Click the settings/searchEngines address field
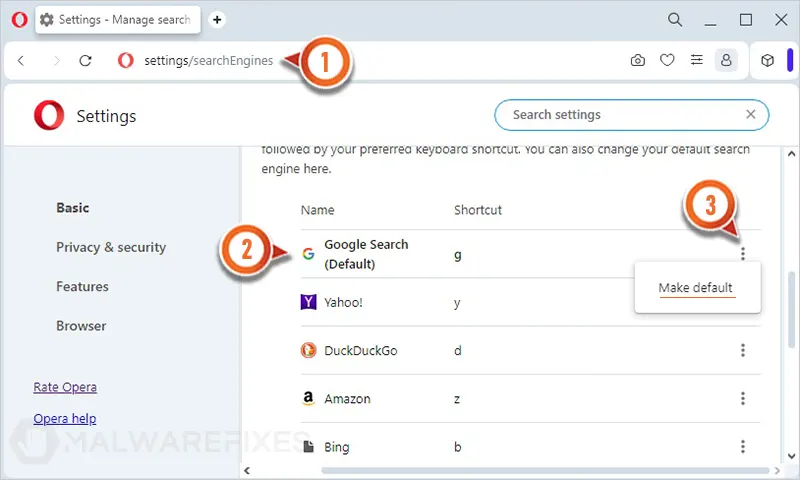 pyautogui.click(x=208, y=61)
